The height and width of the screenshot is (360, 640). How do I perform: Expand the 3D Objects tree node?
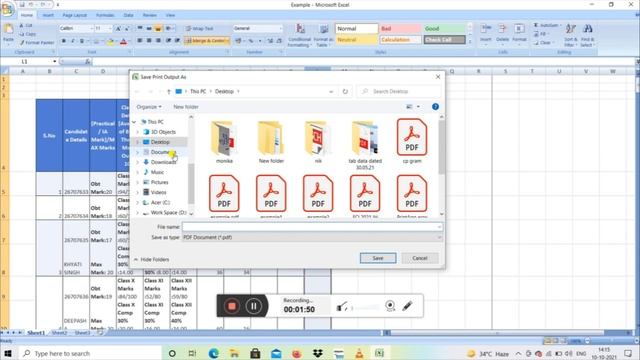(138, 132)
